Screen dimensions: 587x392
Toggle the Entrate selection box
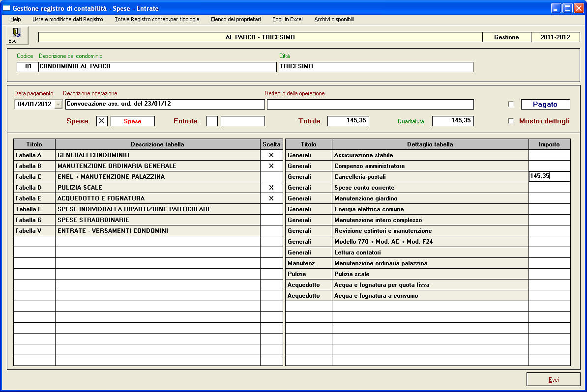point(212,121)
